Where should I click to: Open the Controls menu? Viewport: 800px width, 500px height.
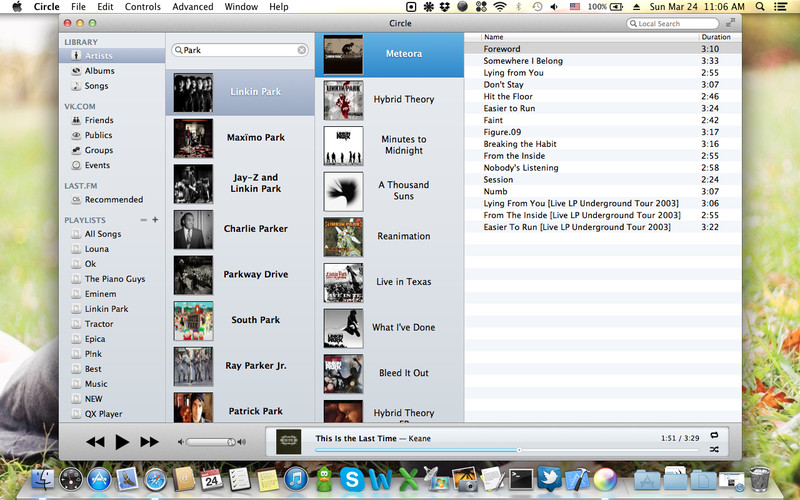click(x=143, y=7)
